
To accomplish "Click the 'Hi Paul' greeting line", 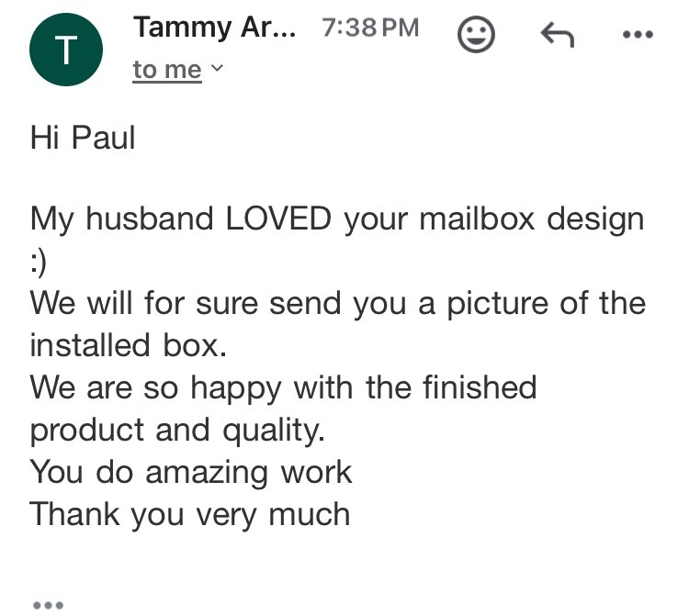I will click(x=83, y=139).
